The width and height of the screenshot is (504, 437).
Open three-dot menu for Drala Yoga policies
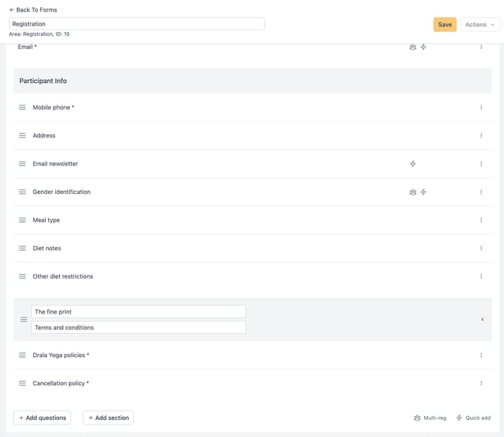[482, 355]
